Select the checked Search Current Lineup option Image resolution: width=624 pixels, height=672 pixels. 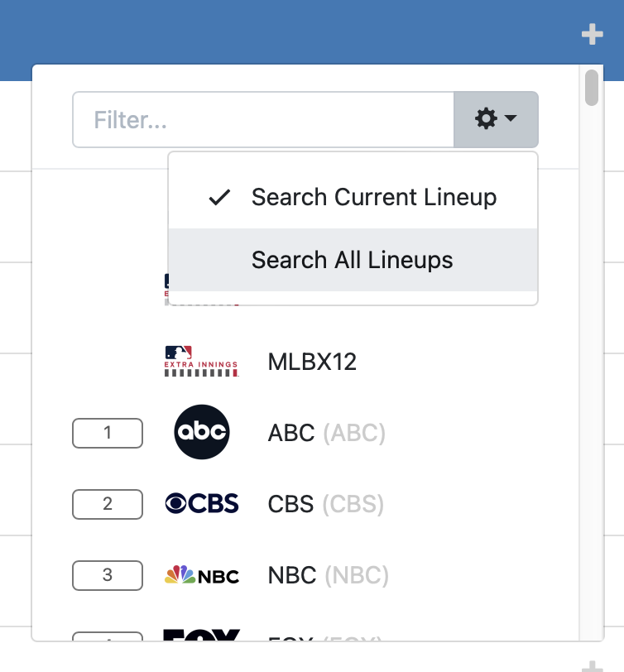(373, 197)
